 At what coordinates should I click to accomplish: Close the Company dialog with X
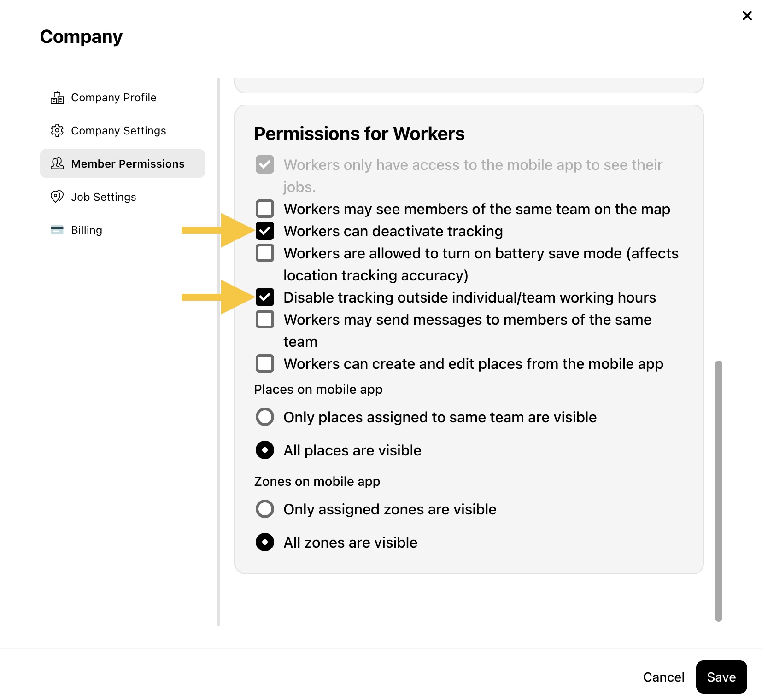[747, 16]
